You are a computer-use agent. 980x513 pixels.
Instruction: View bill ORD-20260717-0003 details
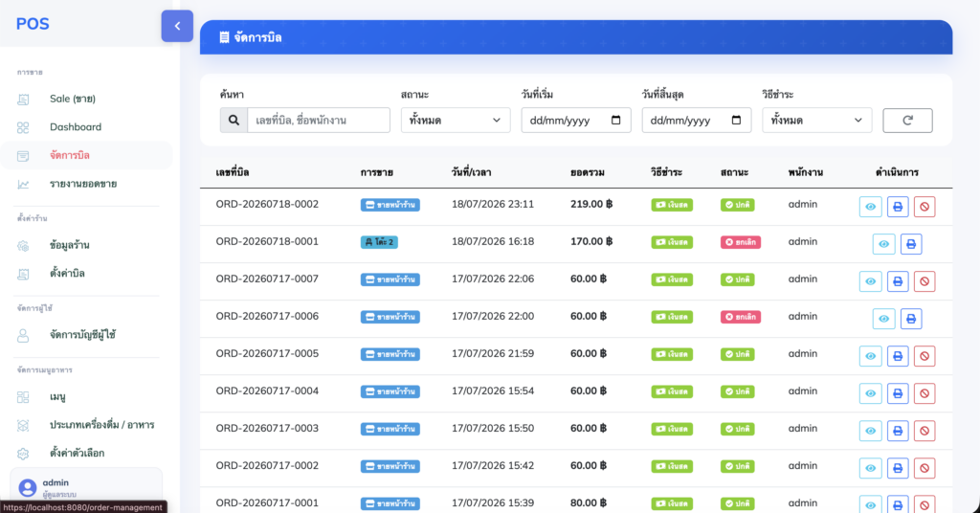(x=870, y=431)
